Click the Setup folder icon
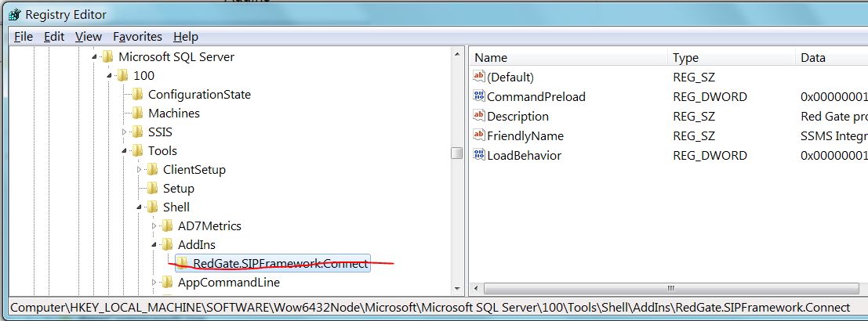The image size is (868, 321). [152, 188]
